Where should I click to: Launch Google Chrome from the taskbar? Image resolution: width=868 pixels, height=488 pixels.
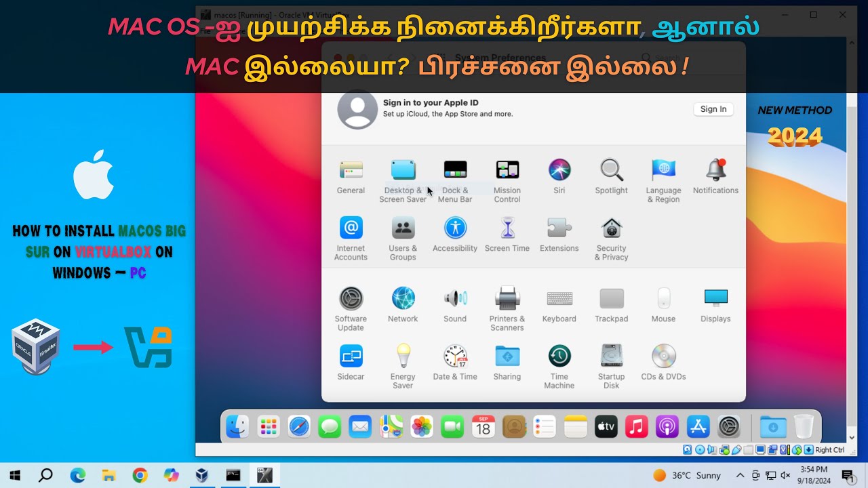click(x=140, y=475)
